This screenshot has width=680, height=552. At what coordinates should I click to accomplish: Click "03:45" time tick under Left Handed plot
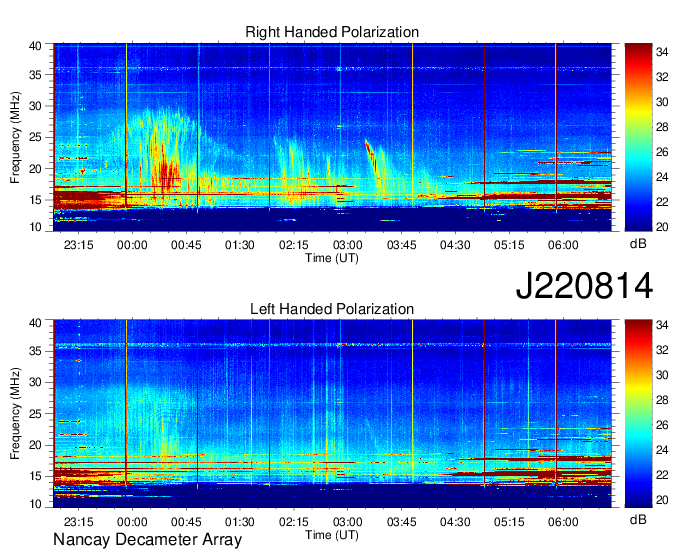[402, 522]
